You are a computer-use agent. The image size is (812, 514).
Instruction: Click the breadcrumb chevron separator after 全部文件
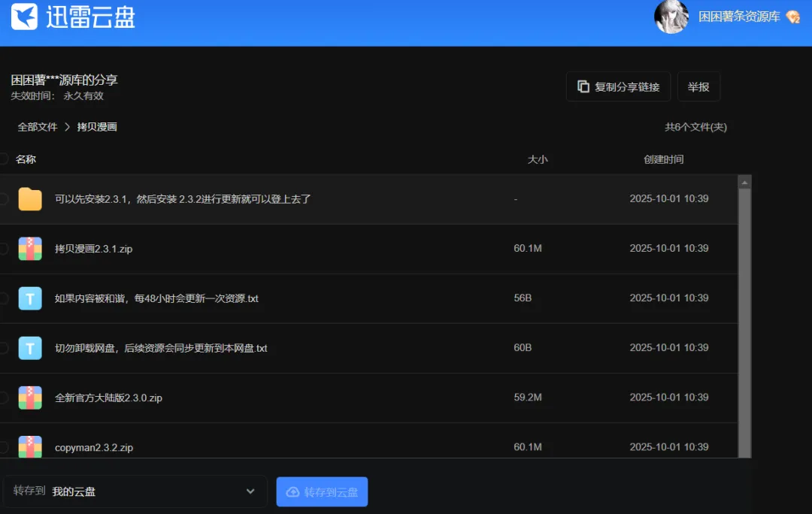pyautogui.click(x=68, y=127)
